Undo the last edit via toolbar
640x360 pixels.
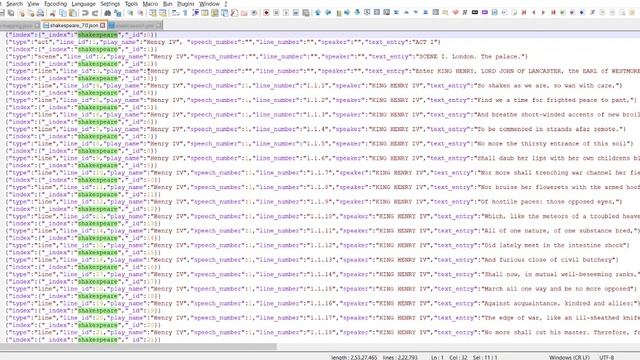coord(85,13)
